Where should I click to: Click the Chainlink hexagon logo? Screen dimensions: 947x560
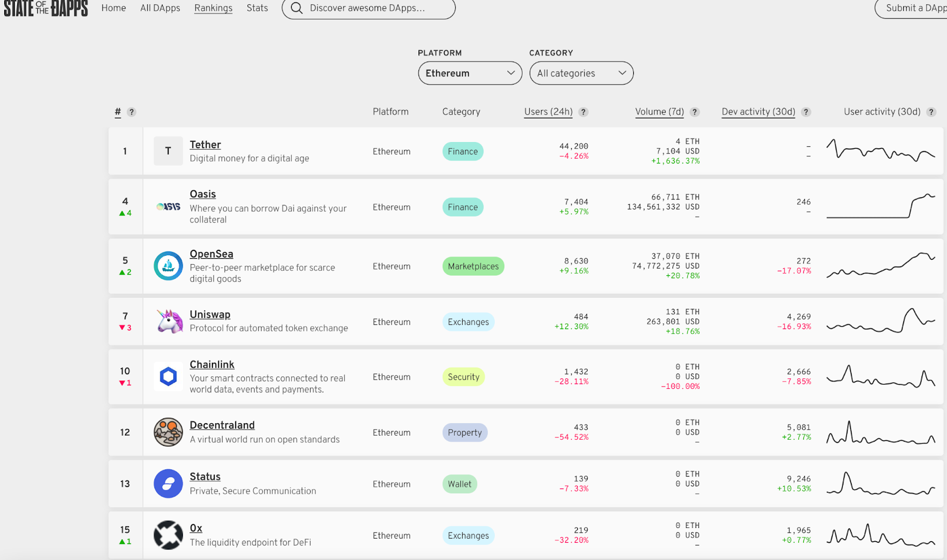pyautogui.click(x=168, y=376)
